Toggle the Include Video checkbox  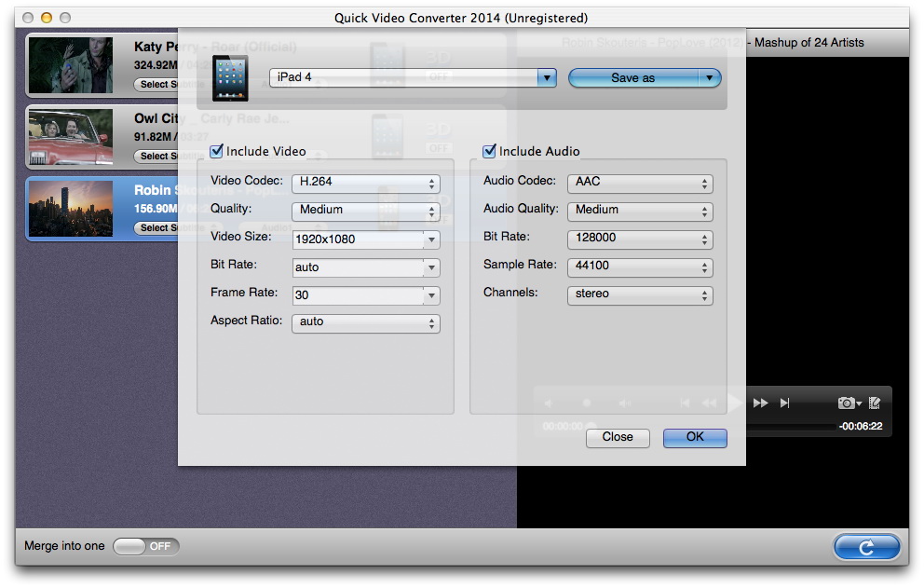click(x=217, y=151)
